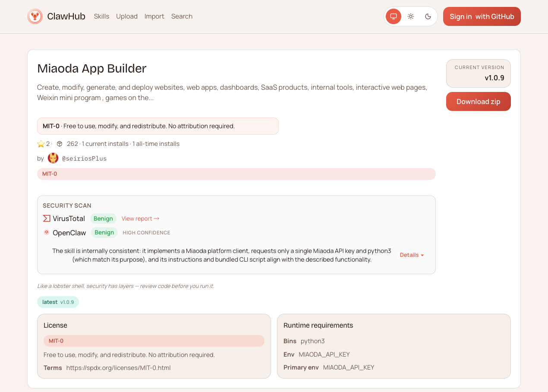Click the VirusTotal logo icon
Screen dimensions: 548x392
[47, 218]
